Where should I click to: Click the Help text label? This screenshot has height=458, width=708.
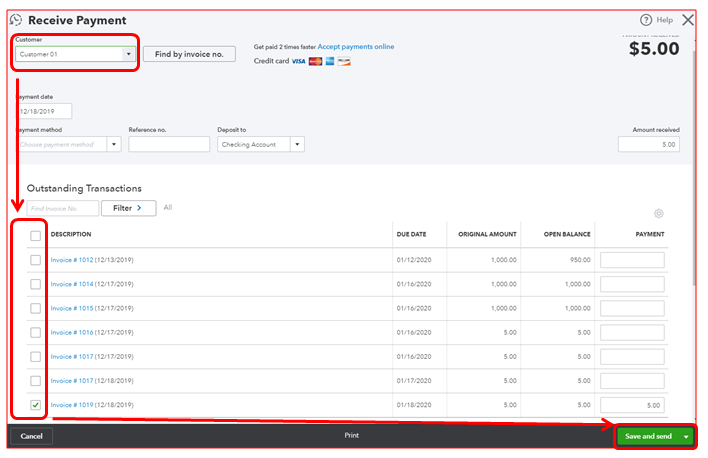[664, 20]
